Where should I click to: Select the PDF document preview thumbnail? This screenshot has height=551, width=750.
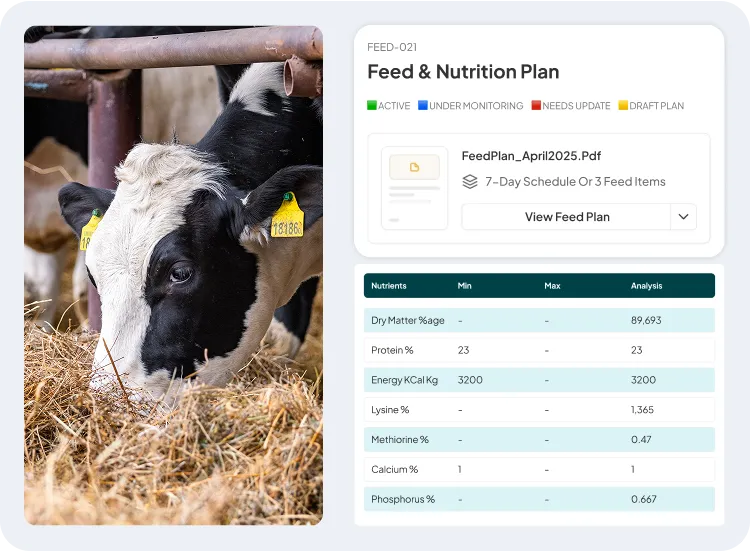click(414, 188)
